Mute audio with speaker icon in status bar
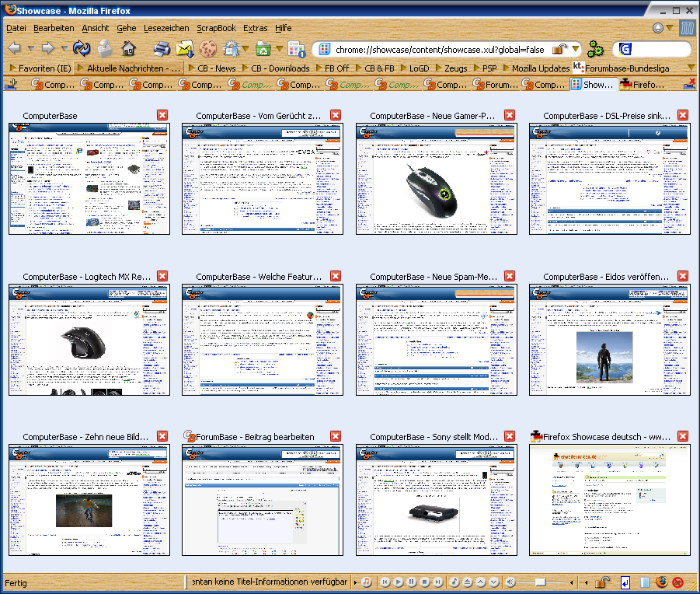Viewport: 700px width, 594px height. click(510, 582)
